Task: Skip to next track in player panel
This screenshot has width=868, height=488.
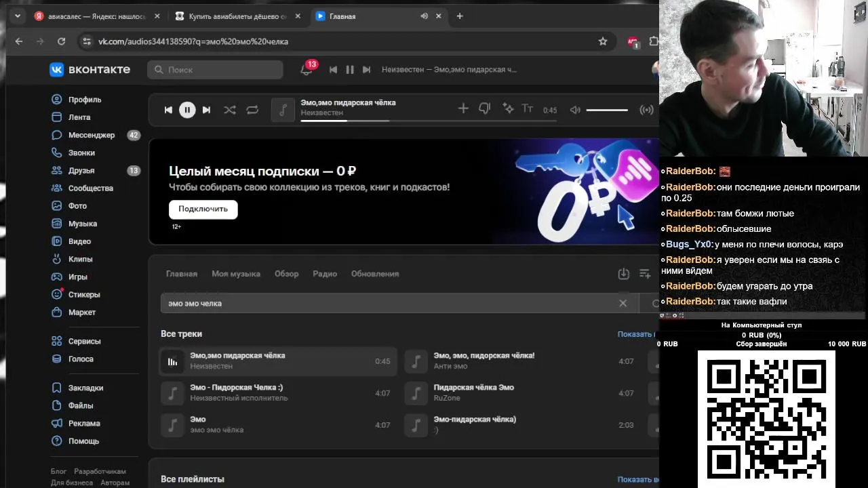Action: click(x=206, y=110)
